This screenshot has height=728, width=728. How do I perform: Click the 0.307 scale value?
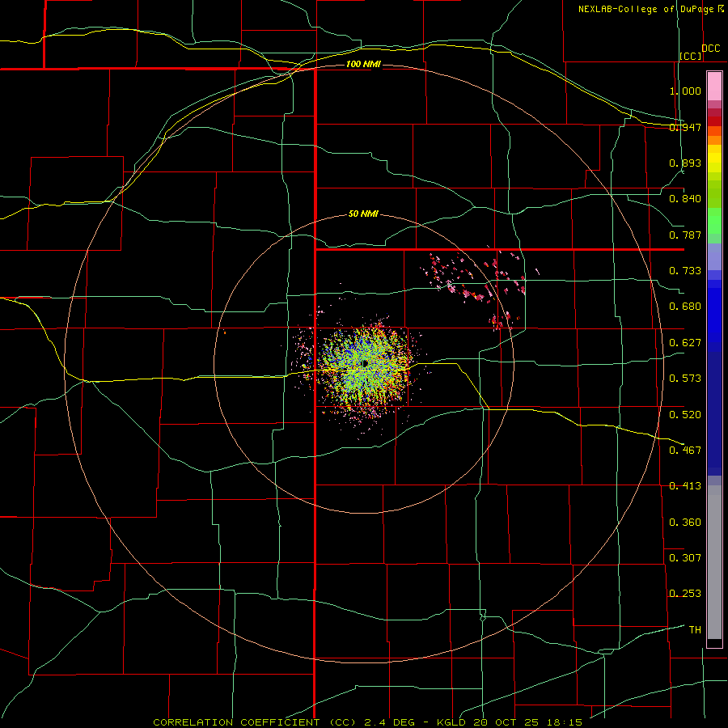pyautogui.click(x=685, y=558)
